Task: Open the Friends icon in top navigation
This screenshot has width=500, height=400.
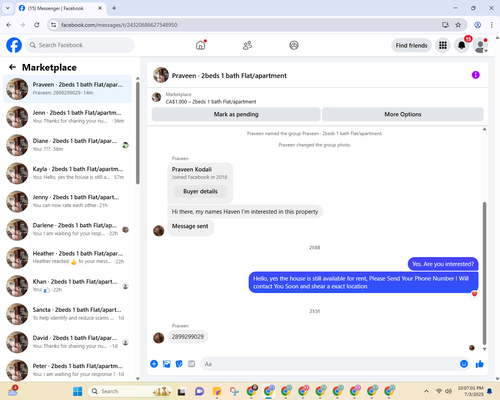Action: 247,45
